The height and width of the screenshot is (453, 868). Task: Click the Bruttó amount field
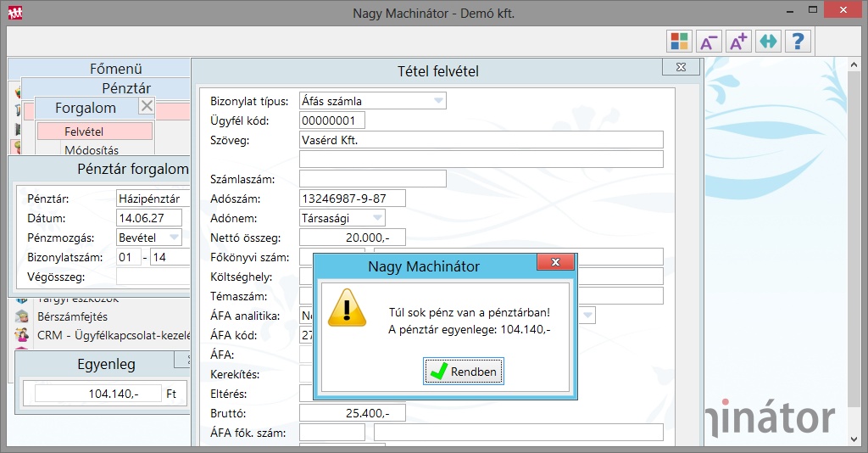point(352,412)
